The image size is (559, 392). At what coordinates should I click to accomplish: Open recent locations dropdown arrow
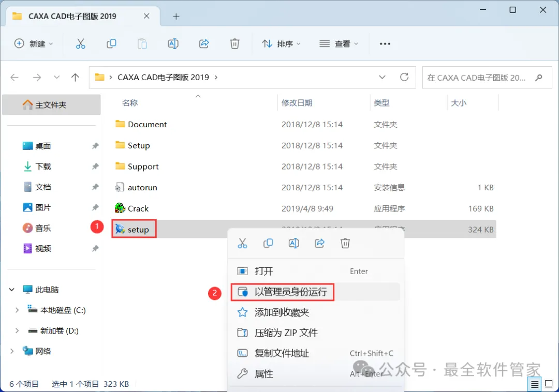pos(57,77)
